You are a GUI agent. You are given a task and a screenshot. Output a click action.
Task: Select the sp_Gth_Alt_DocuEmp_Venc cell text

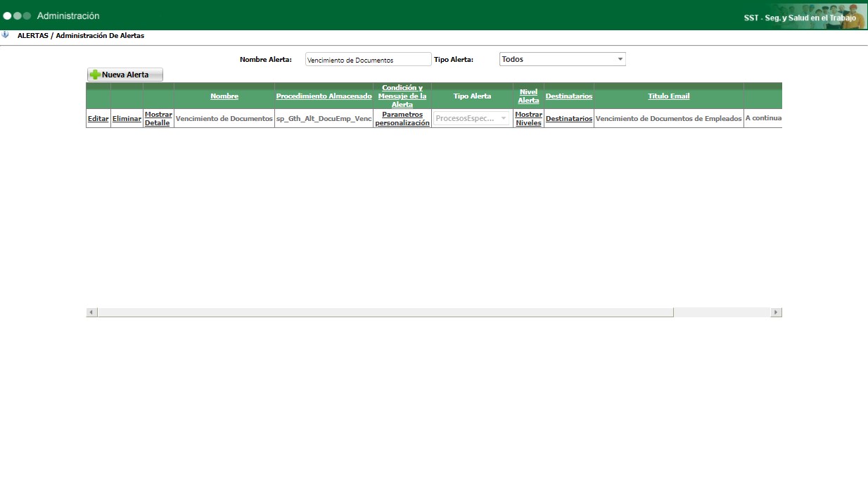324,119
